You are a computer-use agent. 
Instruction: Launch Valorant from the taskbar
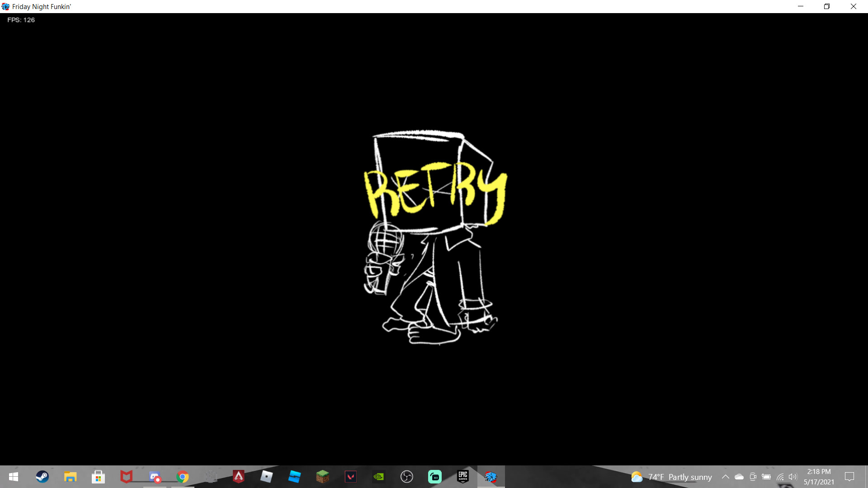click(x=351, y=477)
